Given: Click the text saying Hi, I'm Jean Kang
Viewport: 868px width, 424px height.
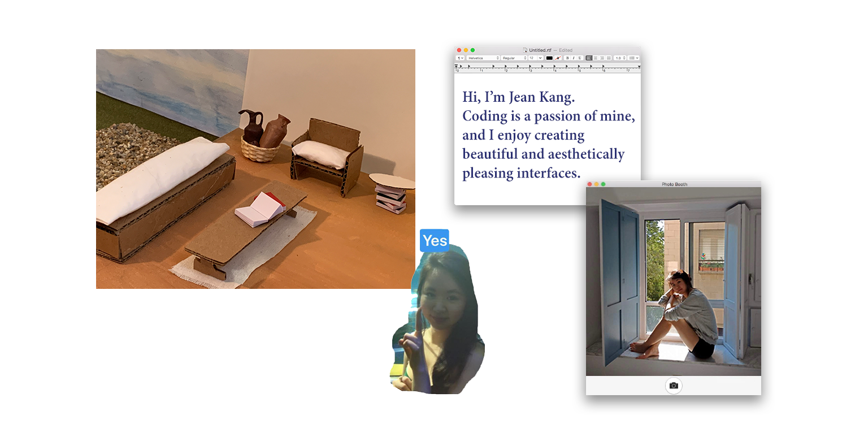Looking at the screenshot, I should (519, 97).
